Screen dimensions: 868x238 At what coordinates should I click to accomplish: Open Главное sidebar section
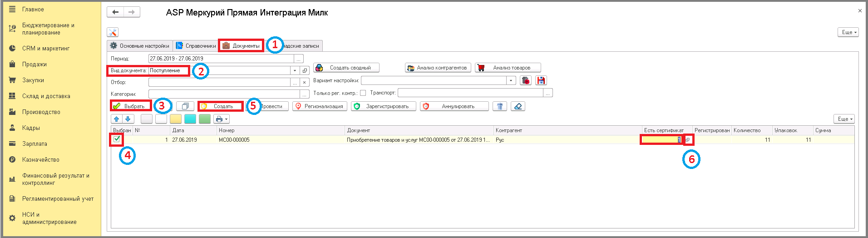point(33,9)
